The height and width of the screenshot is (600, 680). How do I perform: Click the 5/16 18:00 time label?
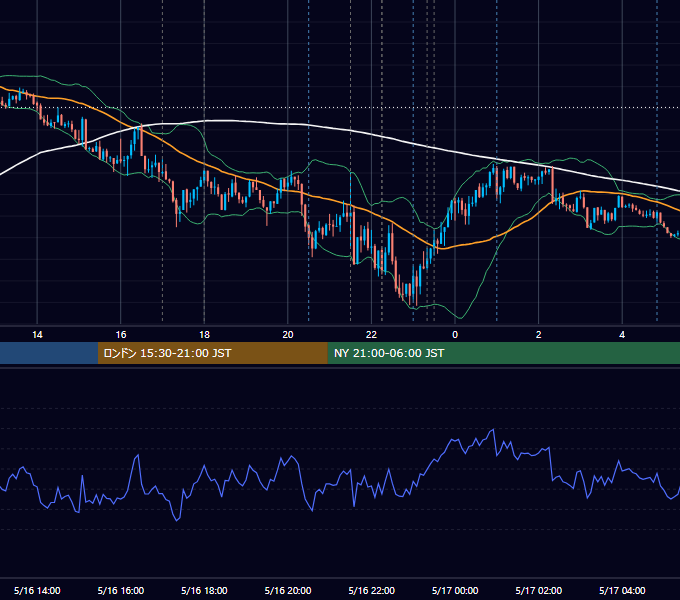[204, 590]
